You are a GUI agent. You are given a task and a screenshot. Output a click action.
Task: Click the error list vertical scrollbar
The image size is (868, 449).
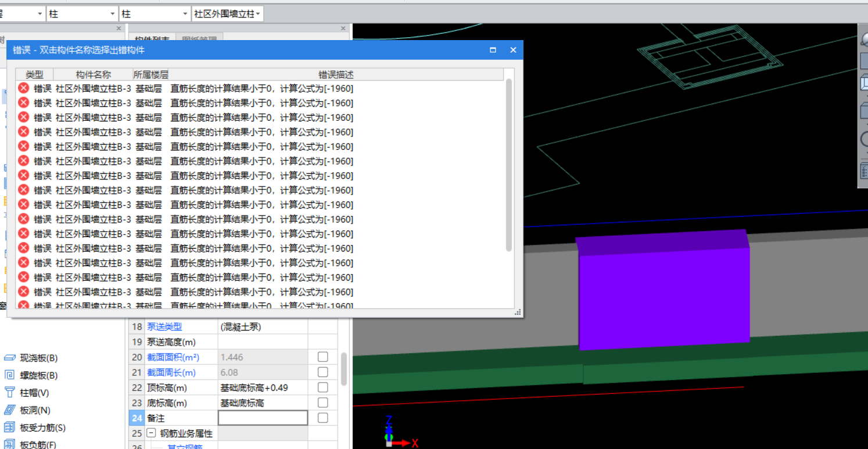point(509,166)
